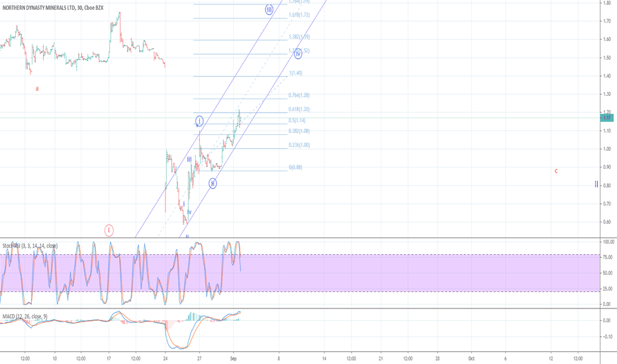The width and height of the screenshot is (617, 364).
Task: Click the '14' date on time axis
Action: tap(324, 359)
